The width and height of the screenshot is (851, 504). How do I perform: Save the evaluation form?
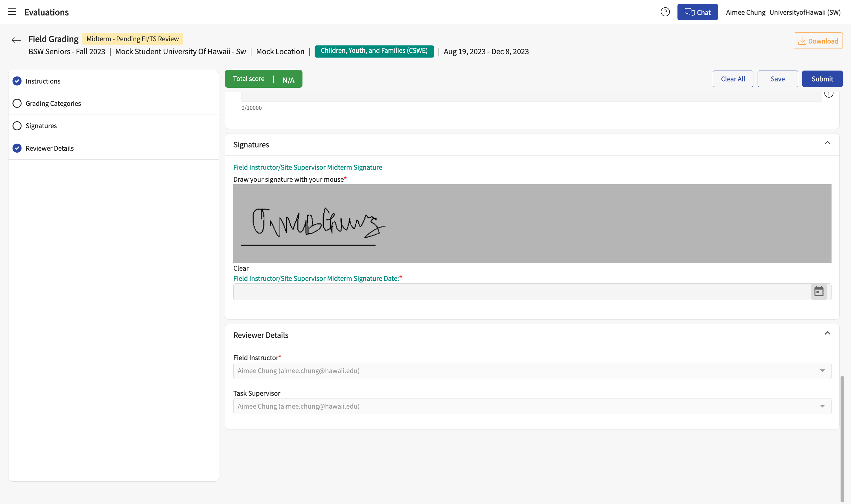point(777,79)
